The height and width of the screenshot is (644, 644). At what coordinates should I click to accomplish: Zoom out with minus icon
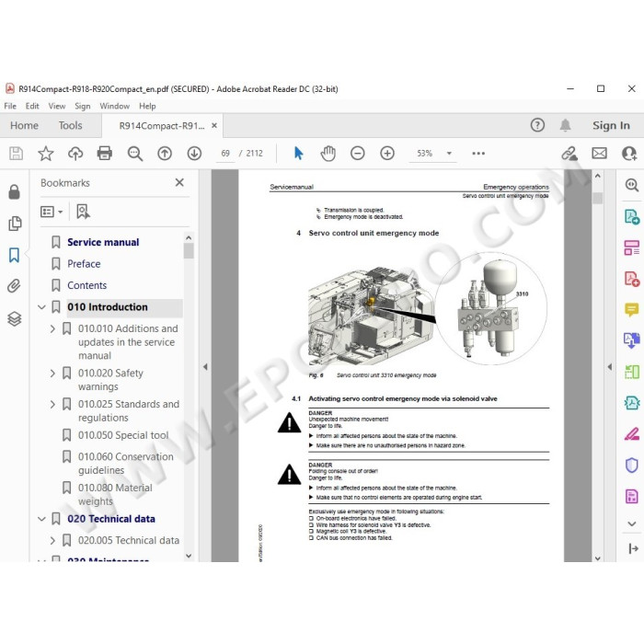pos(357,154)
